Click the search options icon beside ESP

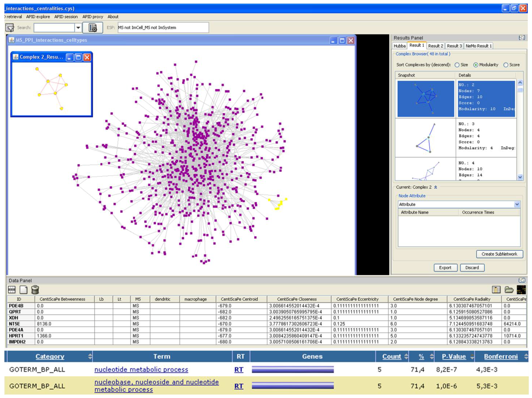click(x=93, y=28)
